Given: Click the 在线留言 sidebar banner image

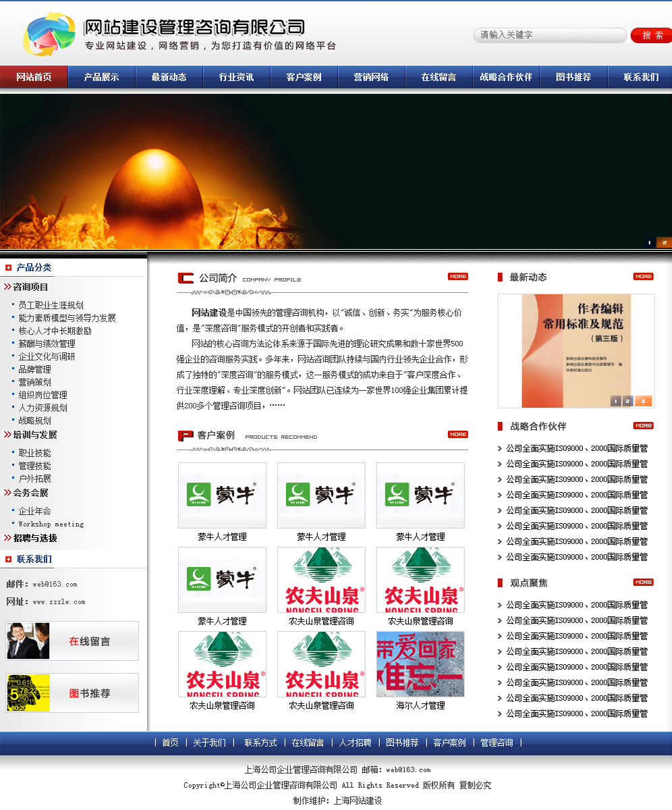Looking at the screenshot, I should tap(72, 641).
